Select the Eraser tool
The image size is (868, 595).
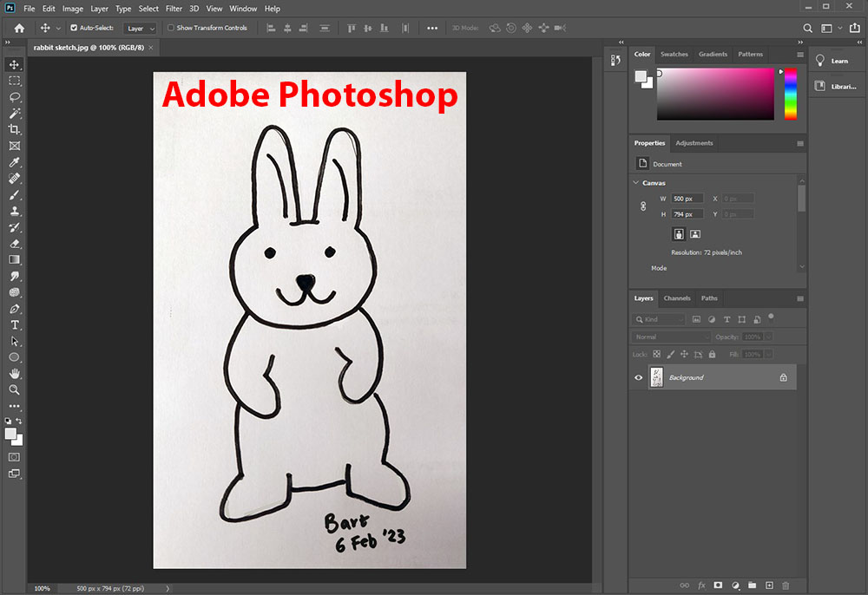pos(15,244)
